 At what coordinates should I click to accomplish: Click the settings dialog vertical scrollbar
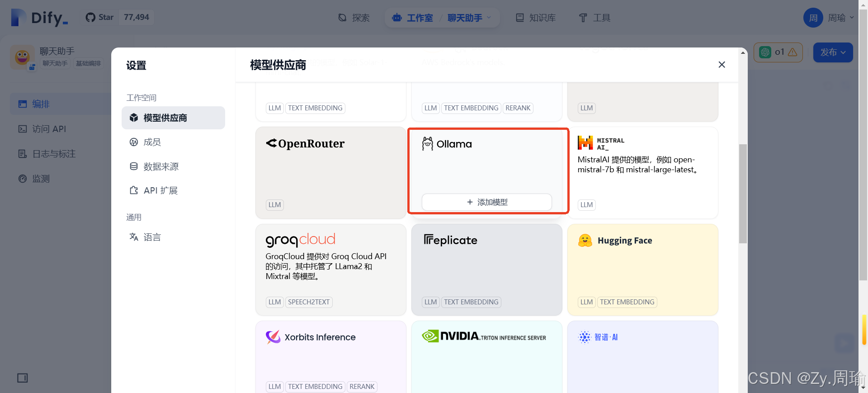(x=743, y=194)
